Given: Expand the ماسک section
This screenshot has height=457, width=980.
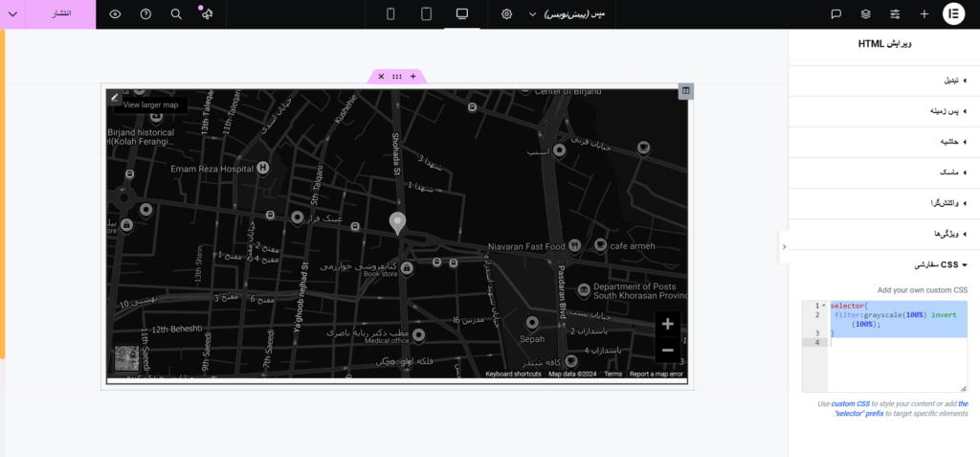Looking at the screenshot, I should pos(879,172).
